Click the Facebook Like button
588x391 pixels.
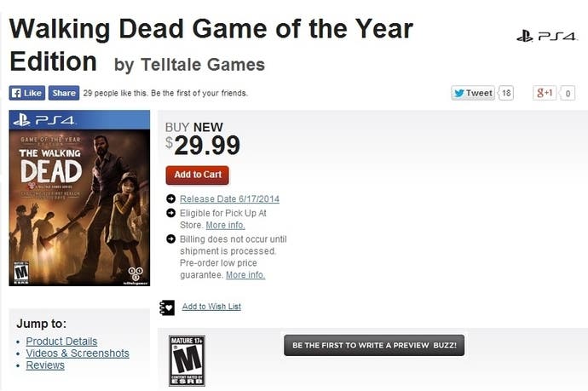click(x=27, y=93)
